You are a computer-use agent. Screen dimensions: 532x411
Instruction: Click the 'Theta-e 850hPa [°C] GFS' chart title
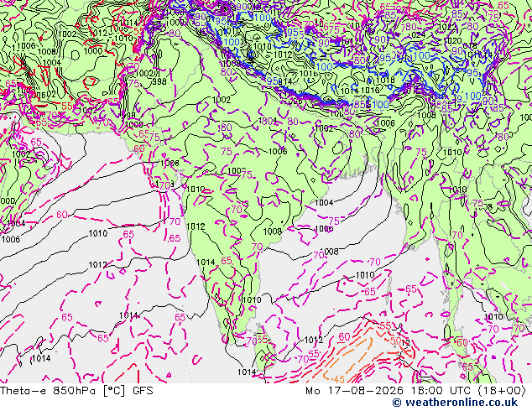76,391
